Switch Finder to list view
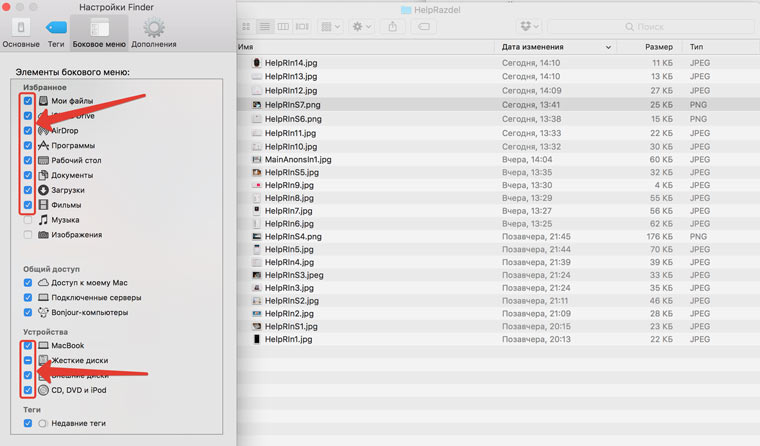Viewport: 760px width, 446px height. pyautogui.click(x=265, y=27)
